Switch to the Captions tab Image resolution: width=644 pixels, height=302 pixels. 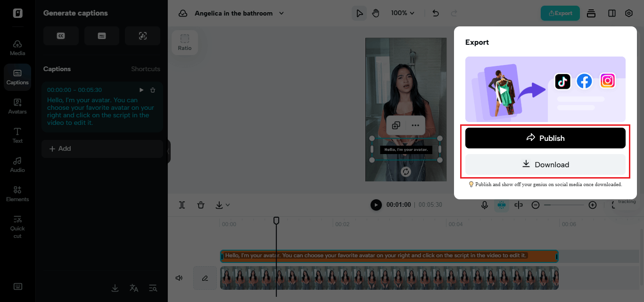pyautogui.click(x=17, y=77)
